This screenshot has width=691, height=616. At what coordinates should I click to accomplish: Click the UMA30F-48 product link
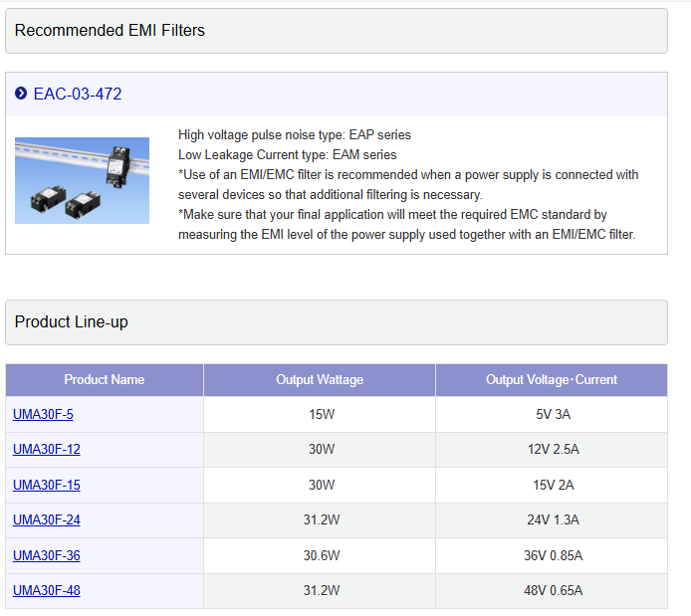point(47,590)
